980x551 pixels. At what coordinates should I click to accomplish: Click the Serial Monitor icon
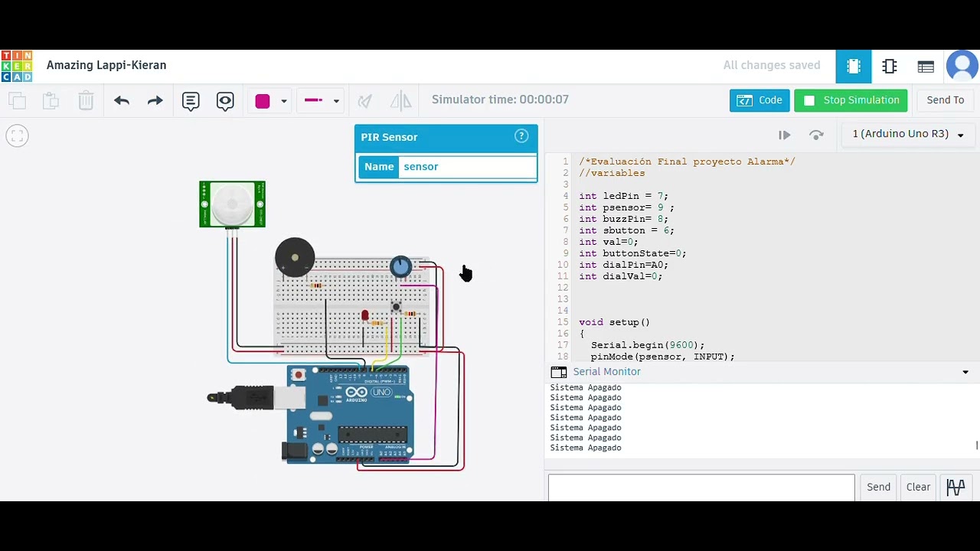(559, 372)
